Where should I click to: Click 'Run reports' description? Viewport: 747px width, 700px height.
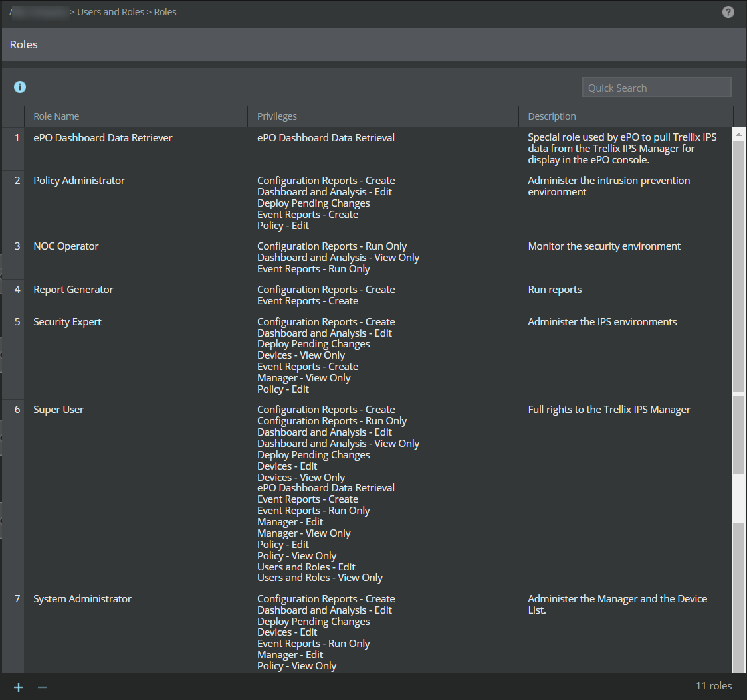554,290
